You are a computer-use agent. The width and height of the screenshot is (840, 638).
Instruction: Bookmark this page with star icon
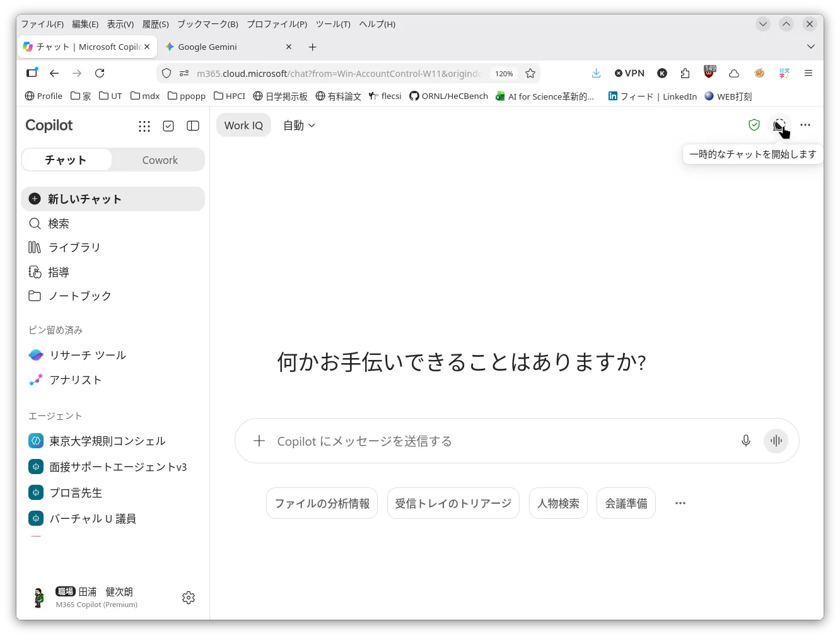pos(530,73)
